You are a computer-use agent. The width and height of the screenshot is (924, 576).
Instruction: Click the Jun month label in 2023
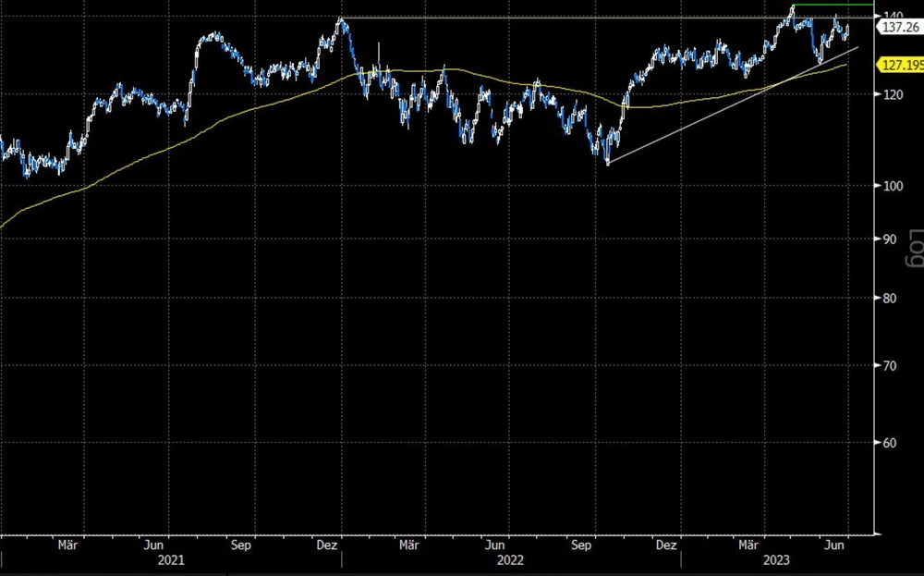pos(833,544)
